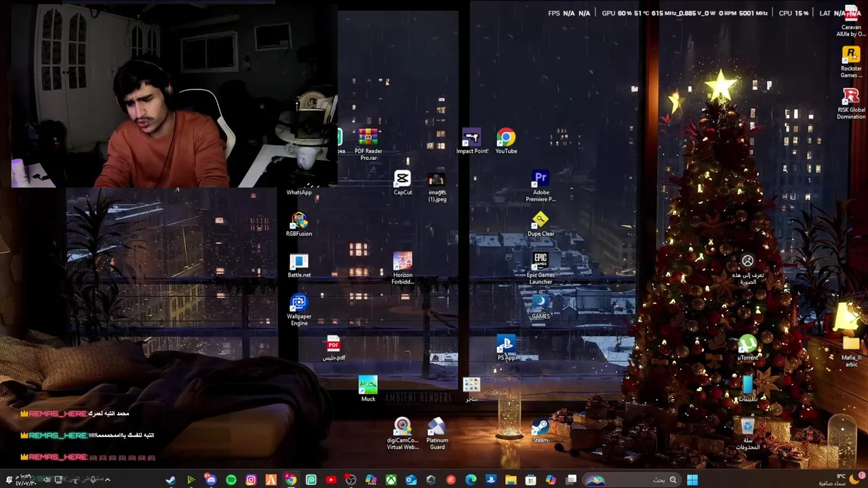Viewport: 868px width, 488px height.
Task: Open the red PDF file on desktop
Action: [333, 348]
